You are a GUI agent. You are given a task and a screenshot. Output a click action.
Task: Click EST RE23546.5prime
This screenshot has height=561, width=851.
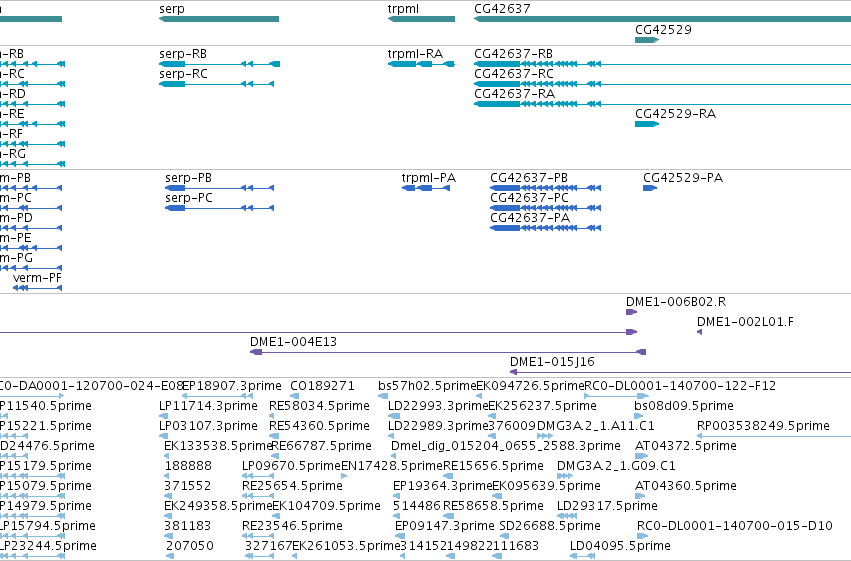coord(258,537)
